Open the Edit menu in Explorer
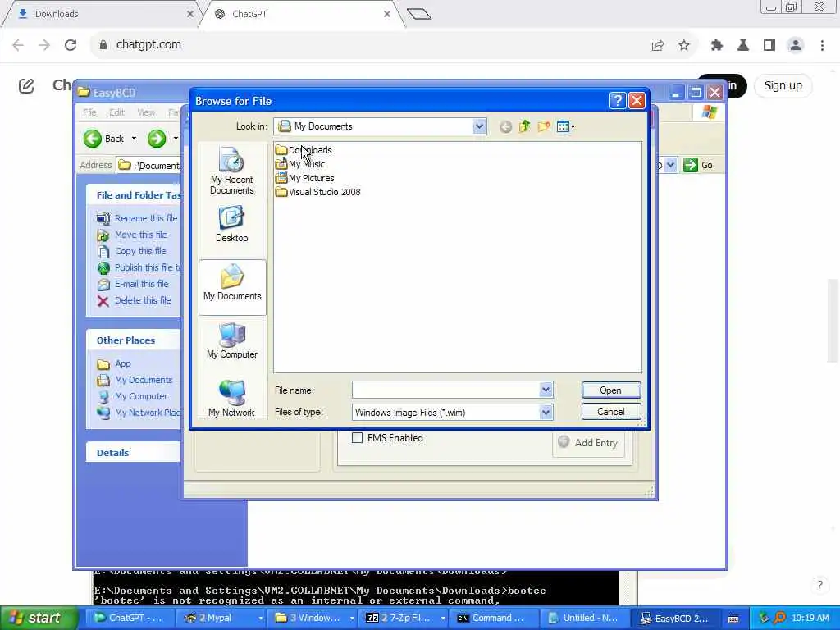 (x=116, y=112)
